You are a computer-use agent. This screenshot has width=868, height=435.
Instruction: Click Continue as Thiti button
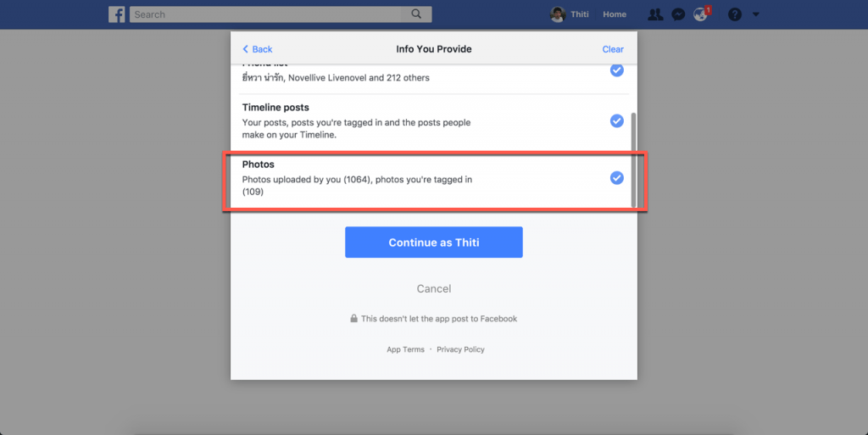(434, 242)
